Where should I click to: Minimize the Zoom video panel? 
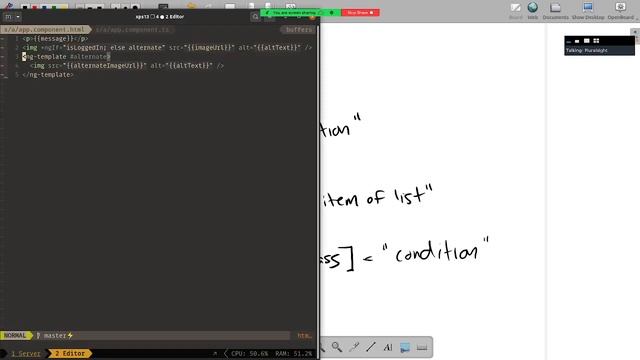pos(569,41)
